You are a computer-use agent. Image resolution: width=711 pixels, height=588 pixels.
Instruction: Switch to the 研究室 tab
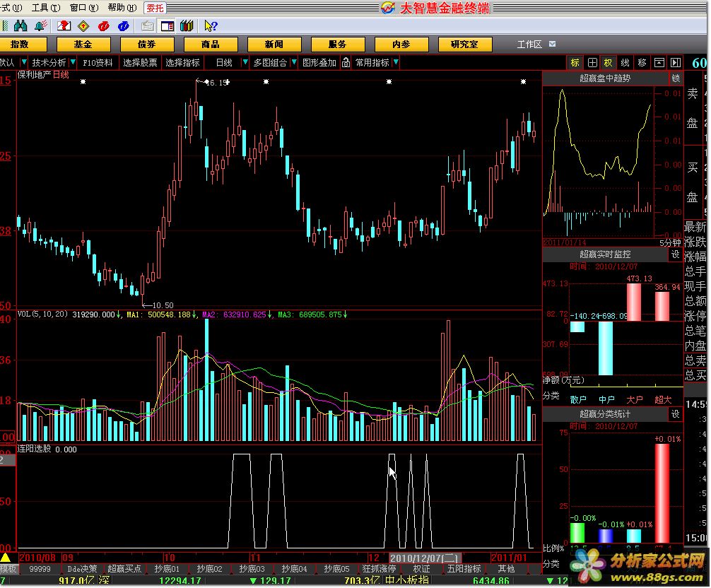(x=465, y=45)
